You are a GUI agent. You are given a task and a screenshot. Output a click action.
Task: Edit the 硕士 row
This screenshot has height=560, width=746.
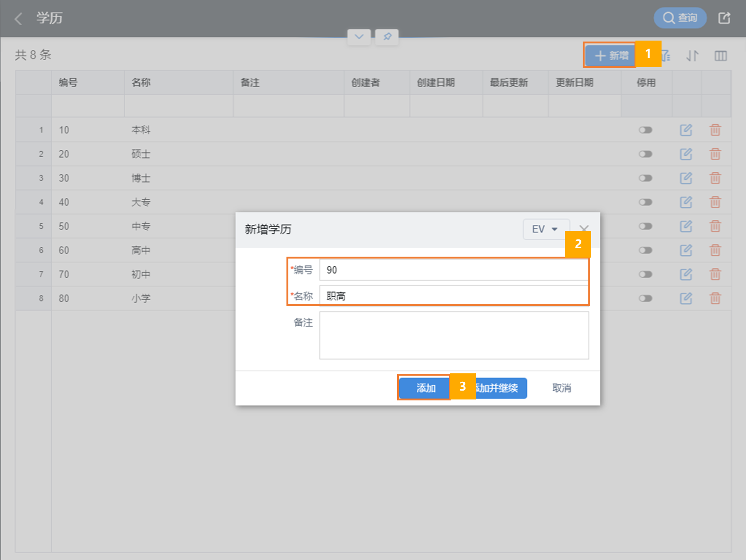[686, 154]
